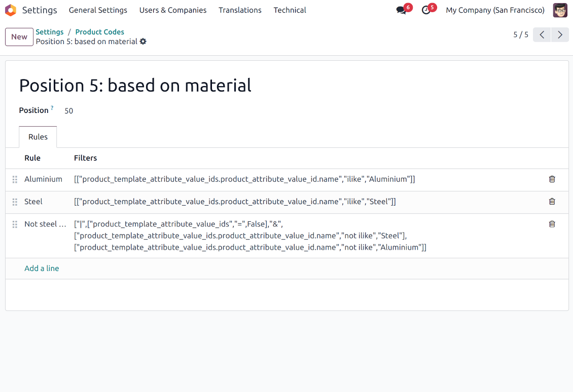
Task: Delete the Aluminium rule with trash icon
Action: 552,179
